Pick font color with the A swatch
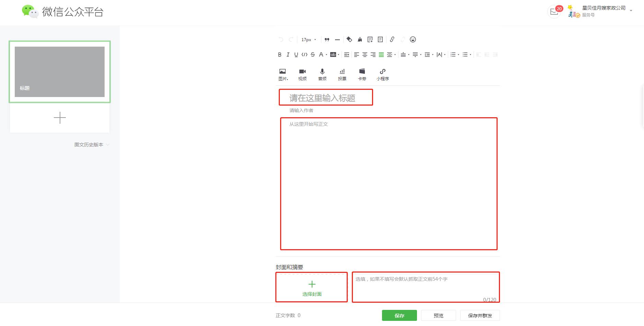Screen dimensions: 644x326 (x=321, y=55)
